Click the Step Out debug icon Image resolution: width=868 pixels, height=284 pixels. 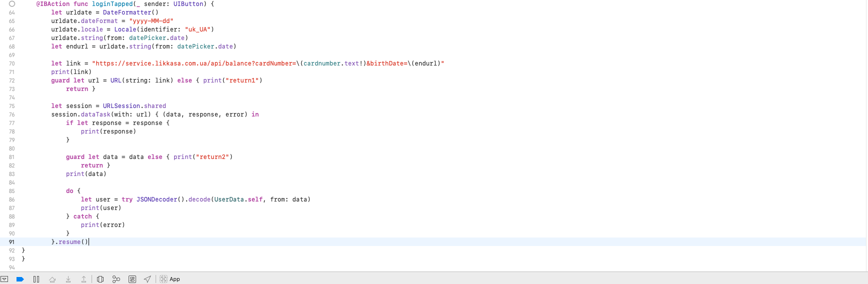pos(84,279)
